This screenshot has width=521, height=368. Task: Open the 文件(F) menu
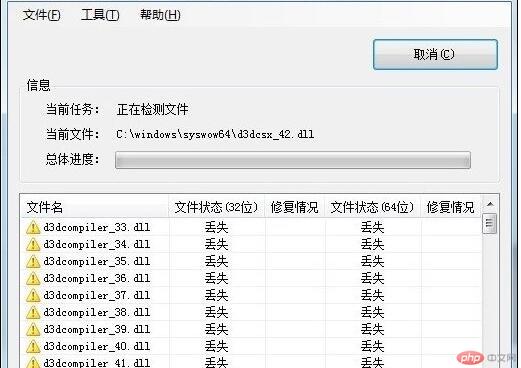(42, 15)
